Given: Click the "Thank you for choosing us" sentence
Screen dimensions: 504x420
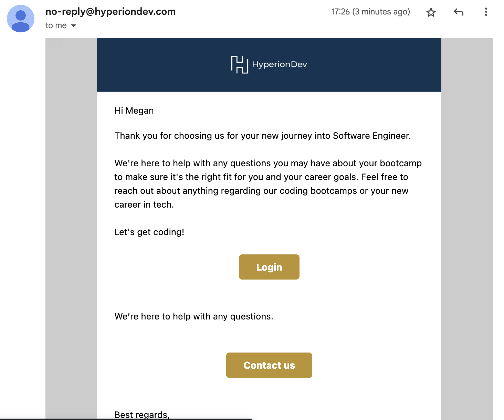Looking at the screenshot, I should [x=262, y=136].
